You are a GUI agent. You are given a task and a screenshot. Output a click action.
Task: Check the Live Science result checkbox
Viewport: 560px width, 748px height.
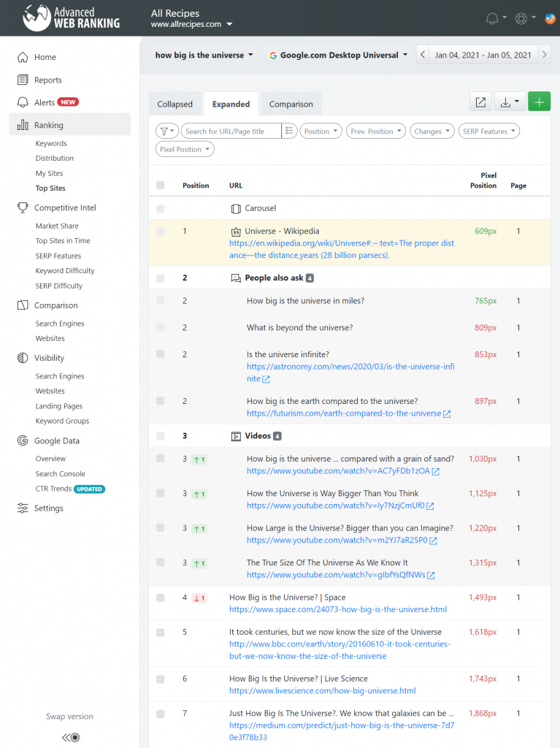(161, 679)
